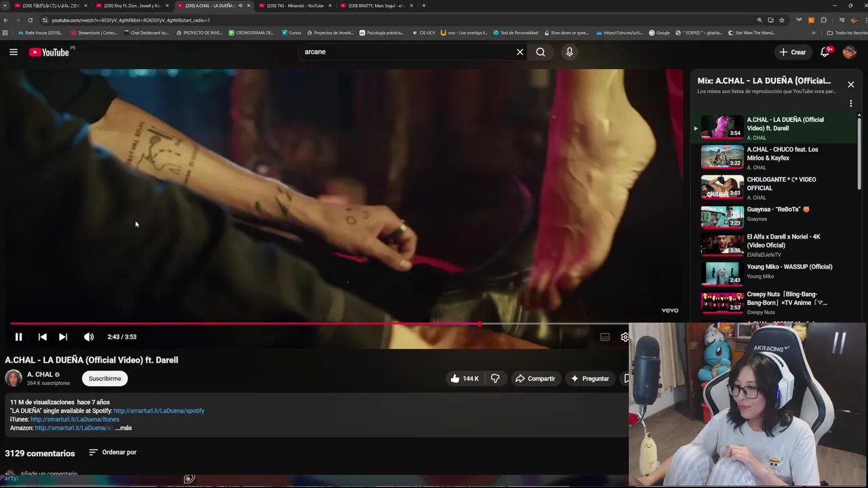
Task: Open the notifications bell
Action: (x=825, y=52)
